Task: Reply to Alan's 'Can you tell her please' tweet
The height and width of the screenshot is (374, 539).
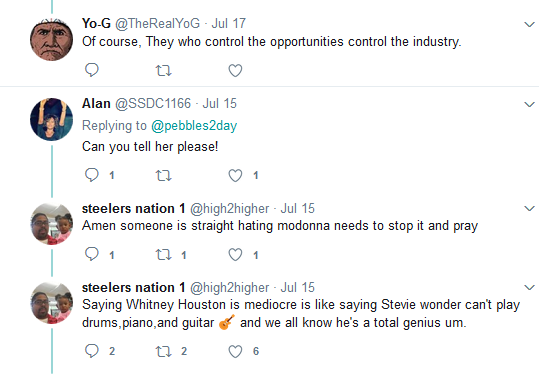Action: click(x=92, y=175)
